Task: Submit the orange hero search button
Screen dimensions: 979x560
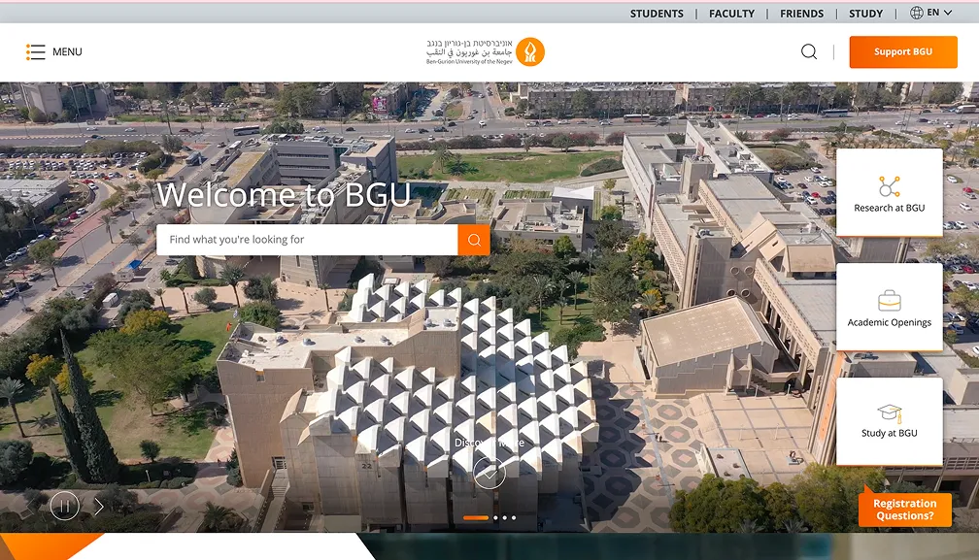Action: [x=474, y=240]
